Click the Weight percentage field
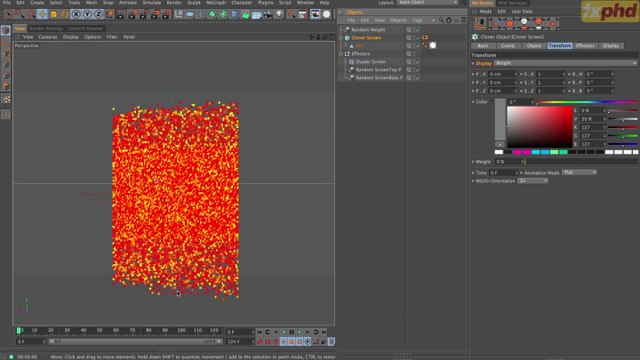This screenshot has width=640, height=360. 509,162
